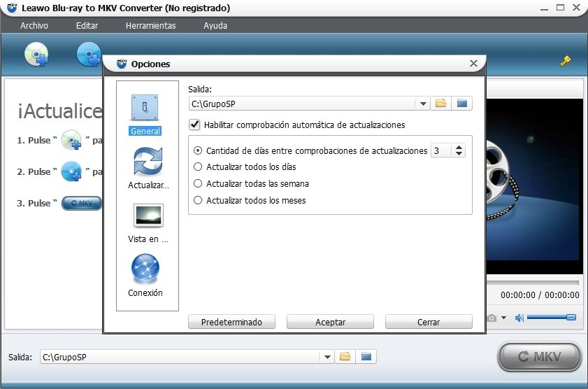The width and height of the screenshot is (588, 389).
Task: Decrease days between update checks
Action: [x=459, y=153]
